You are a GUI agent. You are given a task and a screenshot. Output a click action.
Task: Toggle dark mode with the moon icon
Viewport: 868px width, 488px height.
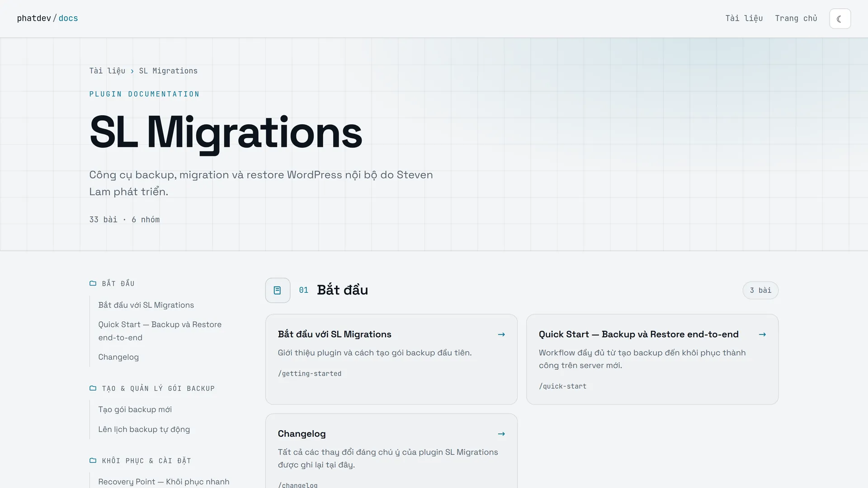tap(840, 19)
